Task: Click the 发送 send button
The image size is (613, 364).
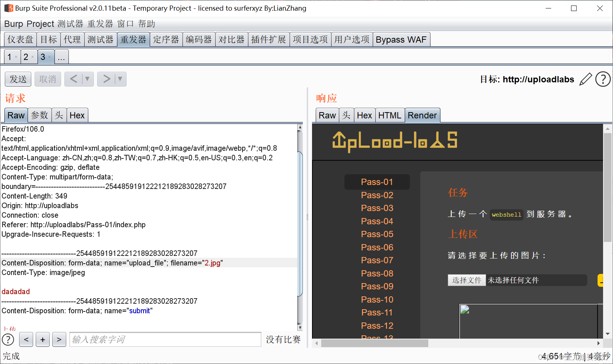Action: tap(18, 79)
